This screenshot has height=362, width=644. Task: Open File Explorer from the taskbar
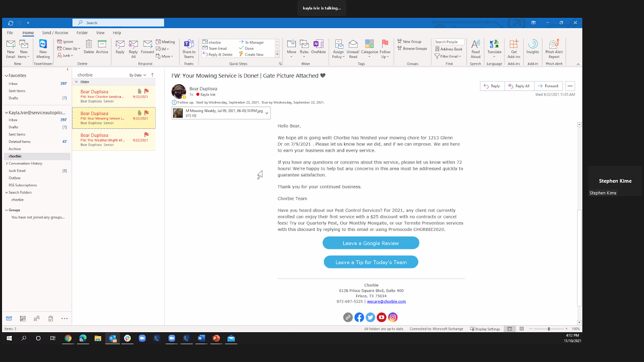point(98,338)
